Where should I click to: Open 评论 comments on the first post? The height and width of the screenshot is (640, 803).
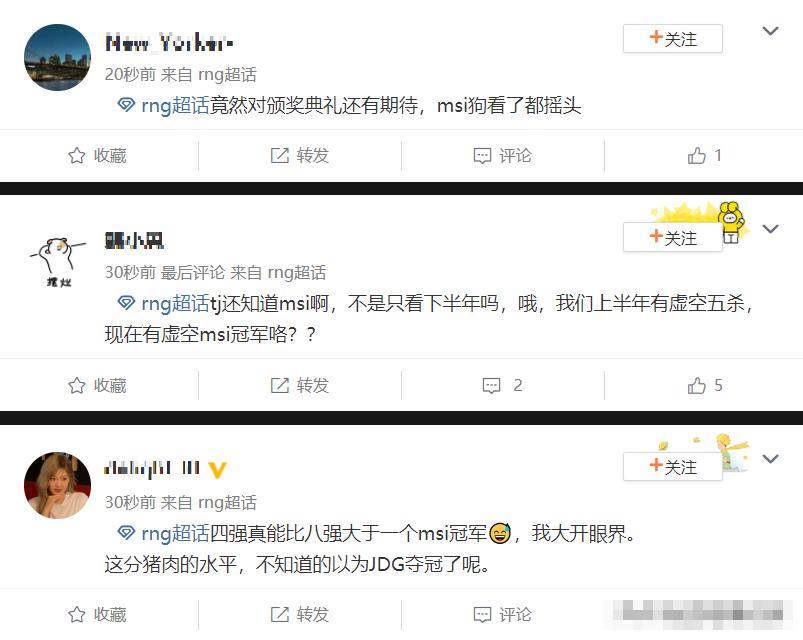click(x=502, y=156)
